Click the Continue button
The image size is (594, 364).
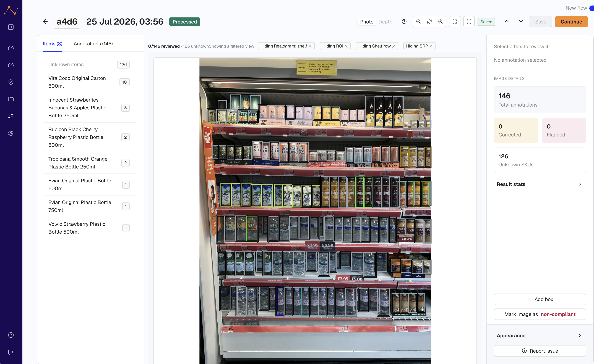(571, 22)
